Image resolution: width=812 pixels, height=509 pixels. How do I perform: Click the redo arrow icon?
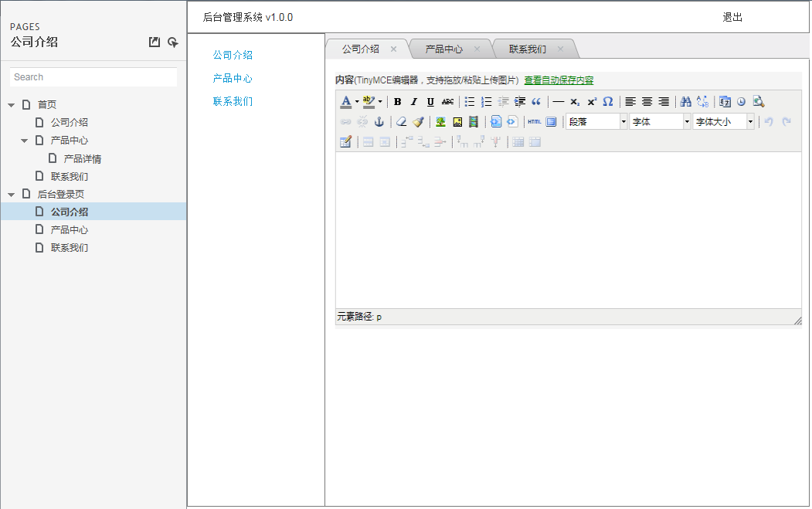tap(786, 122)
